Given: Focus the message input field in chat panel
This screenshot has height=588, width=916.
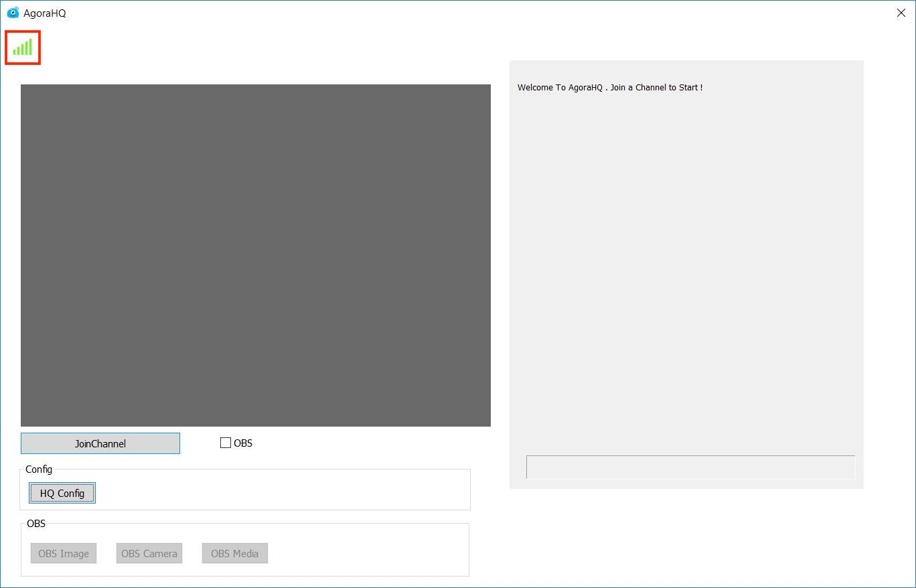Looking at the screenshot, I should (691, 467).
